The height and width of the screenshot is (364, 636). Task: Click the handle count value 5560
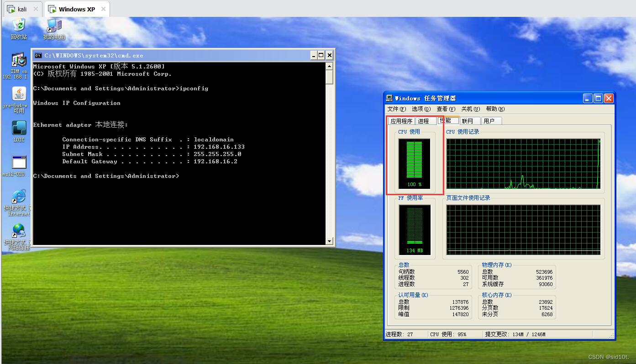tap(463, 272)
